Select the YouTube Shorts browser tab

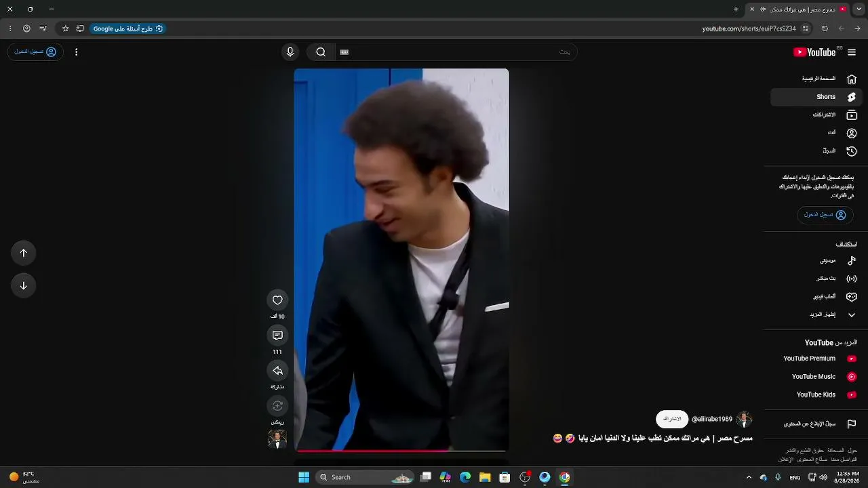point(798,9)
